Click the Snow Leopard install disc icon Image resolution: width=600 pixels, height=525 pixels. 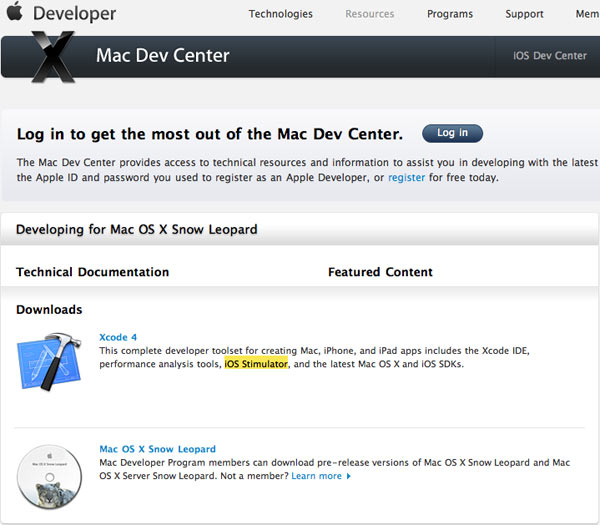(49, 479)
